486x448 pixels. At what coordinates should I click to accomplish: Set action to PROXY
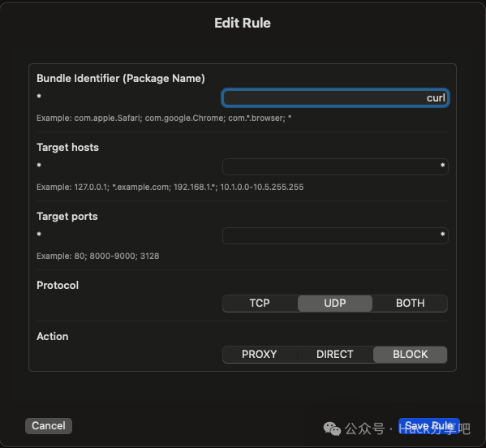[x=260, y=355]
